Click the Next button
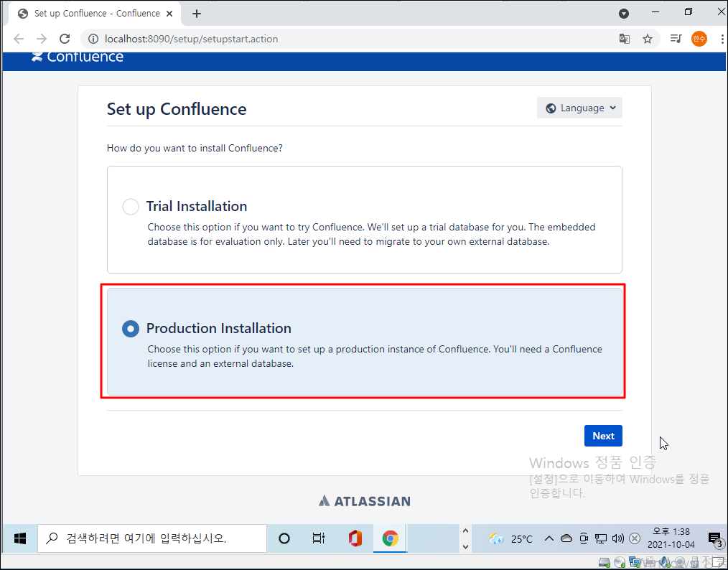 603,436
